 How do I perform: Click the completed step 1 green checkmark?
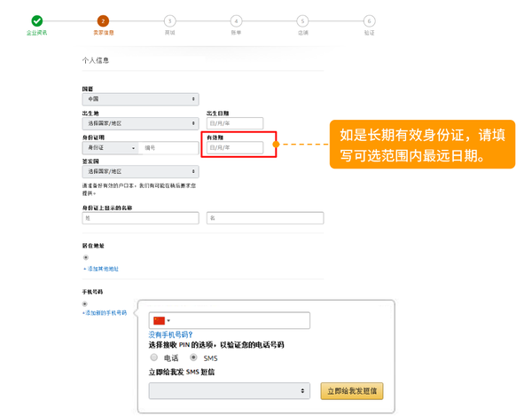coord(37,21)
